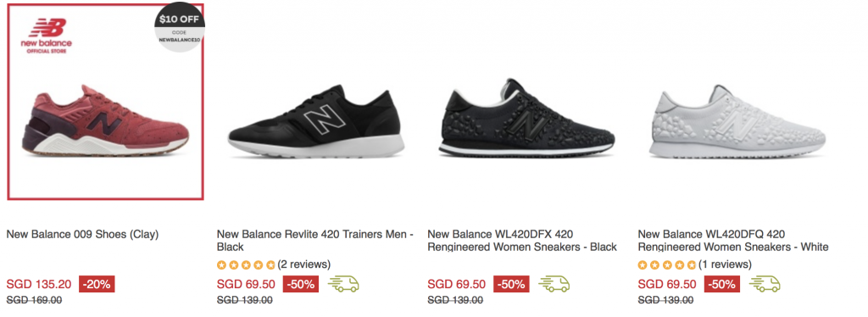Open WL420DFX Rengineered Women Sneakers Black link
This screenshot has height=317, width=868.
[x=522, y=241]
